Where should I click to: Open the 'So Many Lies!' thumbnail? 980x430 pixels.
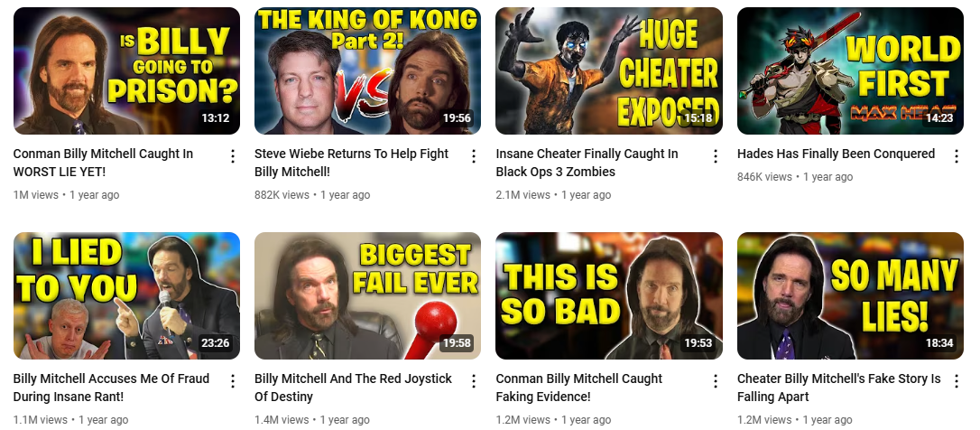[x=850, y=295]
